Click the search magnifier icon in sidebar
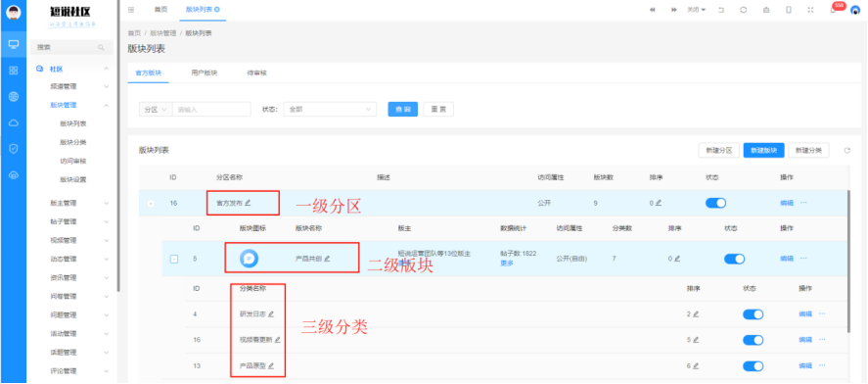 pos(102,48)
